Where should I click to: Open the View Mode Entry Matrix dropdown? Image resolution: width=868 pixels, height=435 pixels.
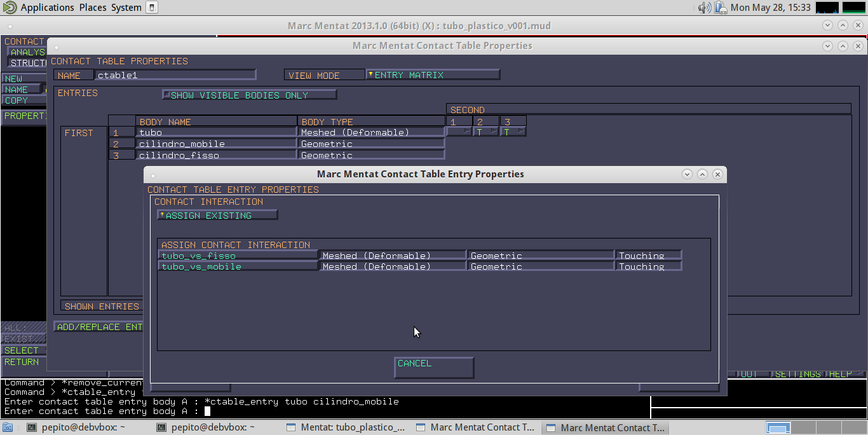coord(433,74)
